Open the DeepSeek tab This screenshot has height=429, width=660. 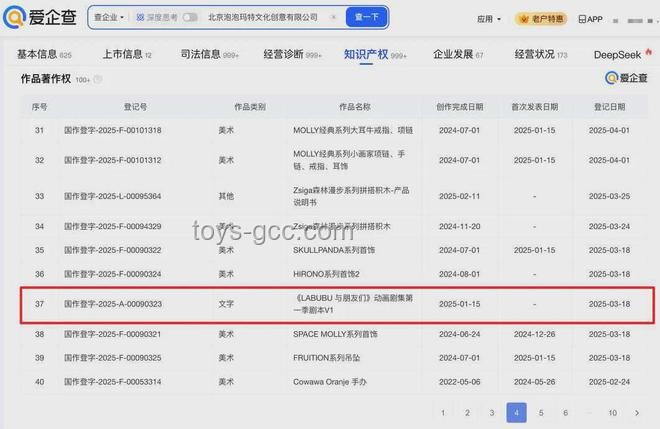point(622,54)
